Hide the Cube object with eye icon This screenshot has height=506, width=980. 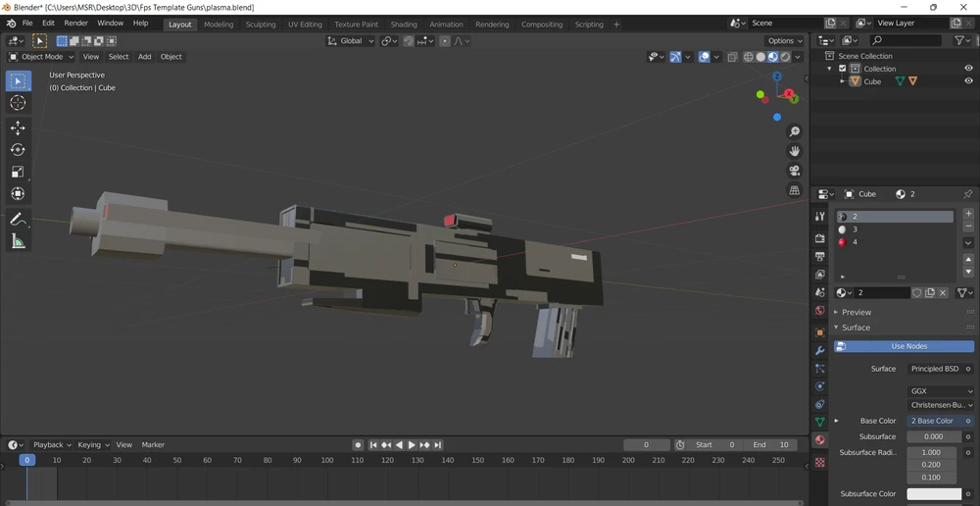point(968,81)
